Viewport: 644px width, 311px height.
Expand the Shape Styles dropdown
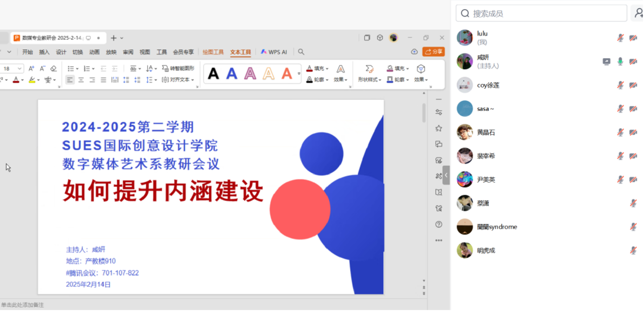(369, 79)
